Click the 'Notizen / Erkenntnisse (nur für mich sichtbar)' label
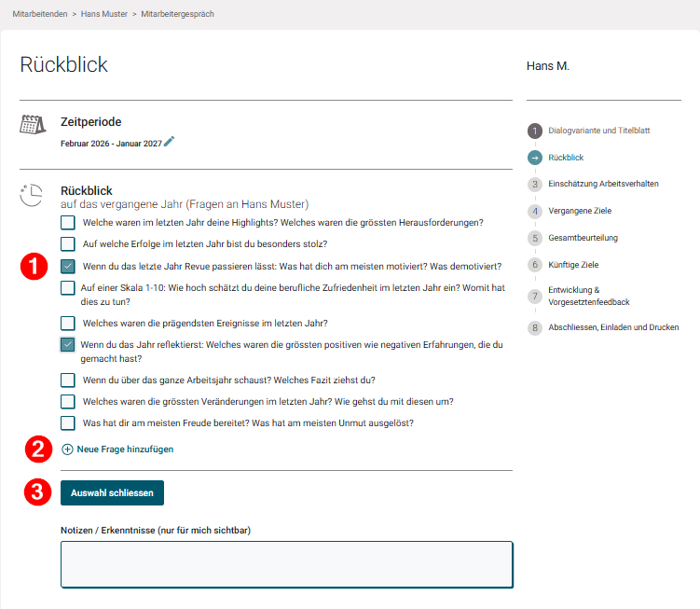Viewport: 700px width, 609px height. click(x=156, y=531)
